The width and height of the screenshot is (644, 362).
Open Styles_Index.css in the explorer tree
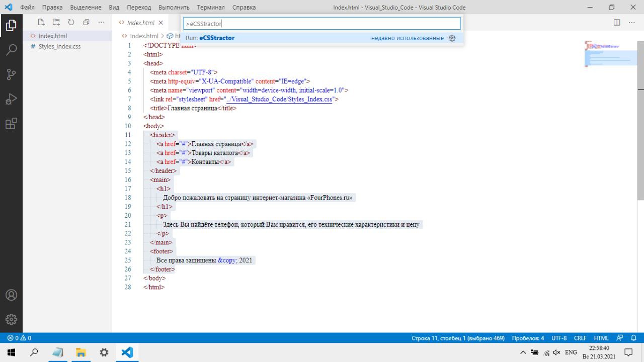[x=59, y=47]
